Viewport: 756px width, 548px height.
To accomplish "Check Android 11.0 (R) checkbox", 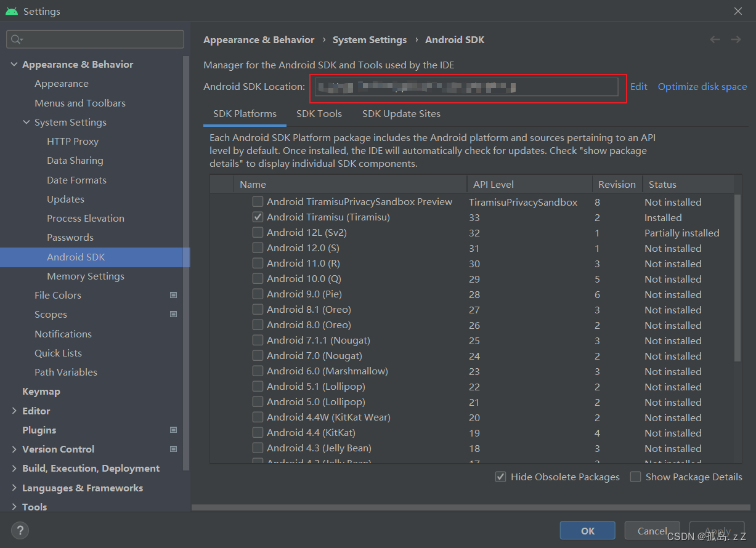I will [x=258, y=264].
